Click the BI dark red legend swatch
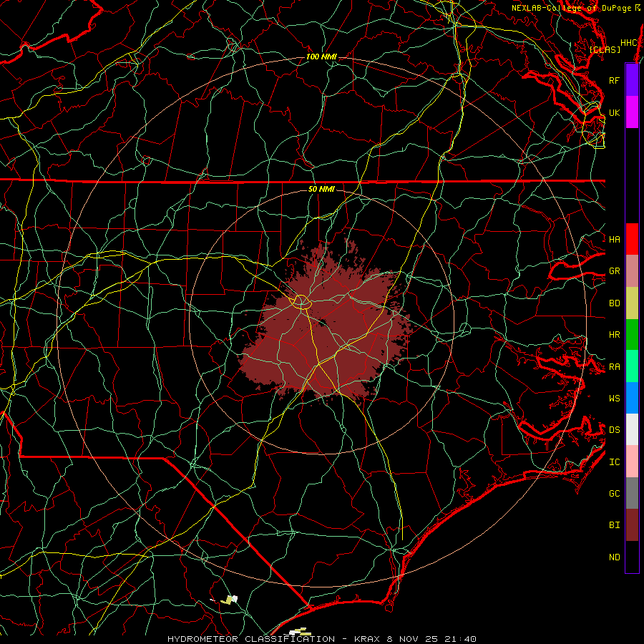Image resolution: width=644 pixels, height=644 pixels. (632, 525)
